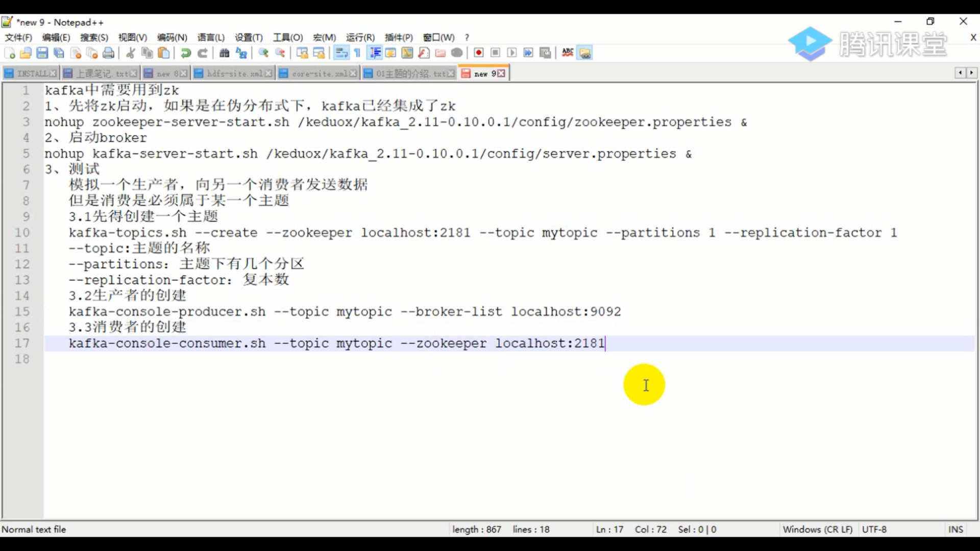Switch to the hdfs-site.xml tab
Image resolution: width=980 pixels, height=551 pixels.
[234, 73]
